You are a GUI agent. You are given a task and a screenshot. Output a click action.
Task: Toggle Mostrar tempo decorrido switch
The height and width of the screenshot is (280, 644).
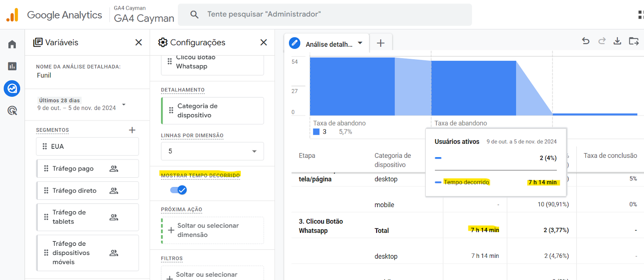point(178,190)
